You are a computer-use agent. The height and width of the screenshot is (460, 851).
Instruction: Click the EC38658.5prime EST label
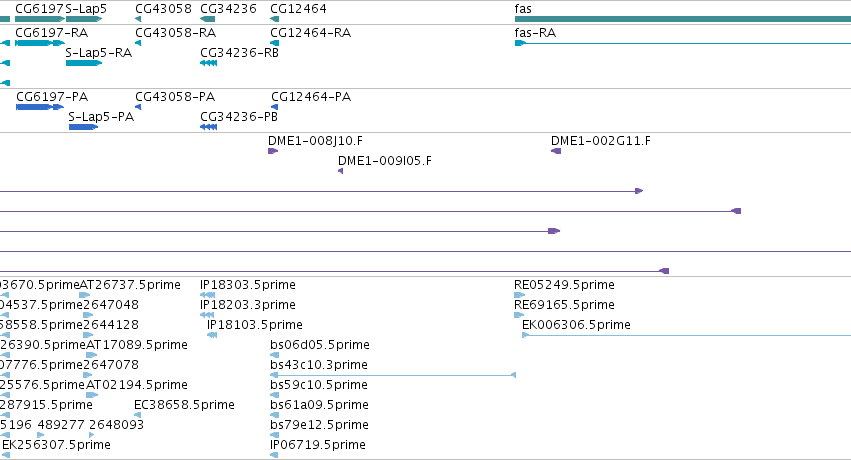click(185, 405)
